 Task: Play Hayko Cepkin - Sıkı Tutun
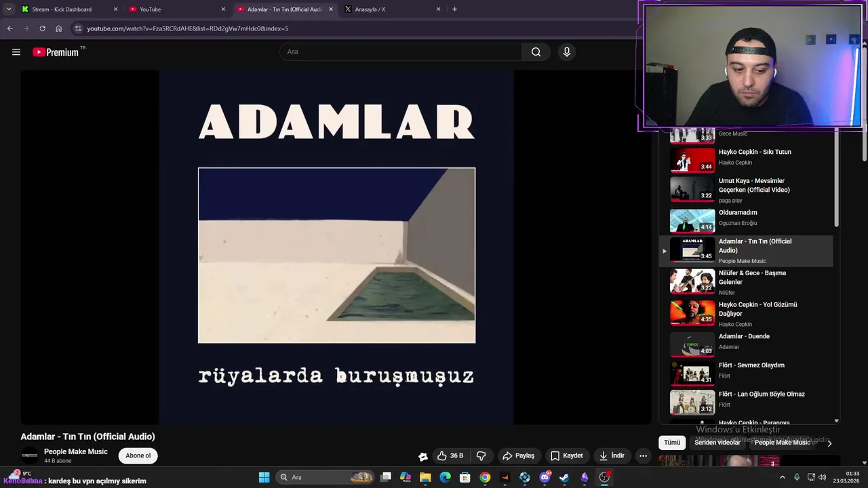pos(746,160)
